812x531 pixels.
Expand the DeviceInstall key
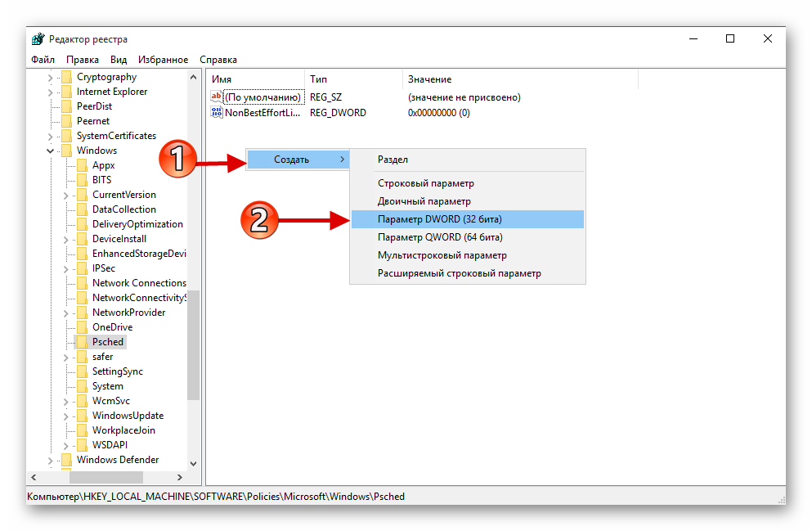click(65, 240)
